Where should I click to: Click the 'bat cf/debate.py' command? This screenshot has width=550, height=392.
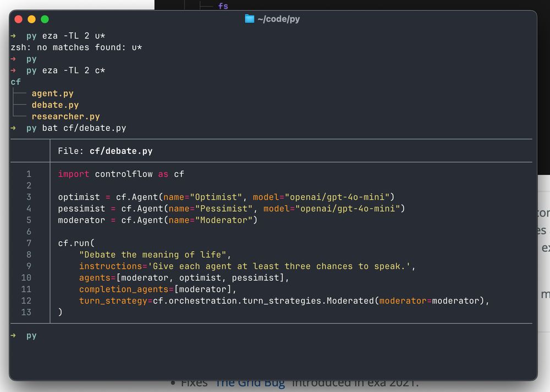tap(84, 128)
